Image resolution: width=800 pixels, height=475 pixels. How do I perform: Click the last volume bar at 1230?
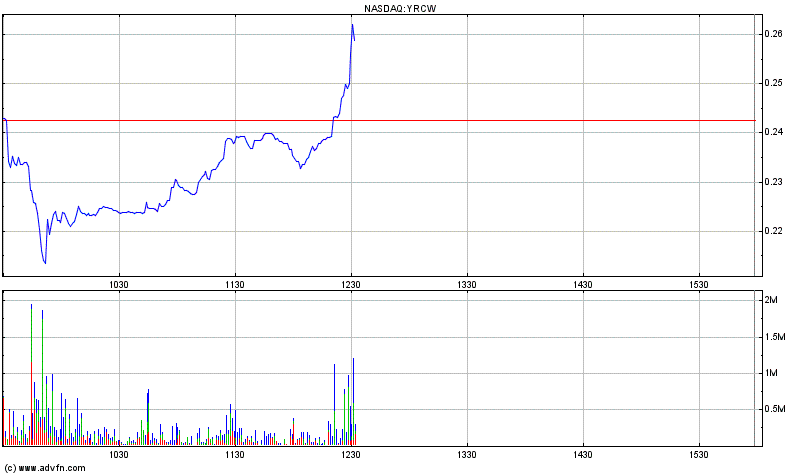(x=355, y=435)
